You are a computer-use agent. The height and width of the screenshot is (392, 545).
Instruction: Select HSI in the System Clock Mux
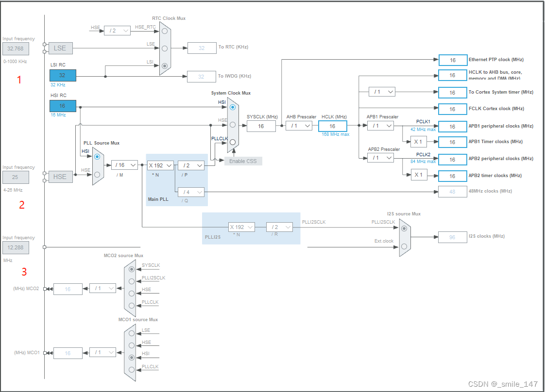tap(232, 107)
